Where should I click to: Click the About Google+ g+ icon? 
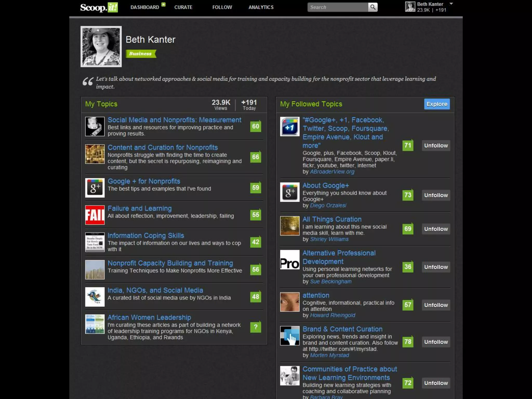[x=290, y=192]
